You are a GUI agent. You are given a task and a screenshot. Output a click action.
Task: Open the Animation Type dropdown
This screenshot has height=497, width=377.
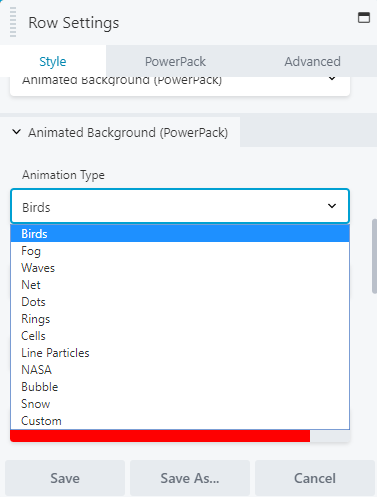click(180, 206)
